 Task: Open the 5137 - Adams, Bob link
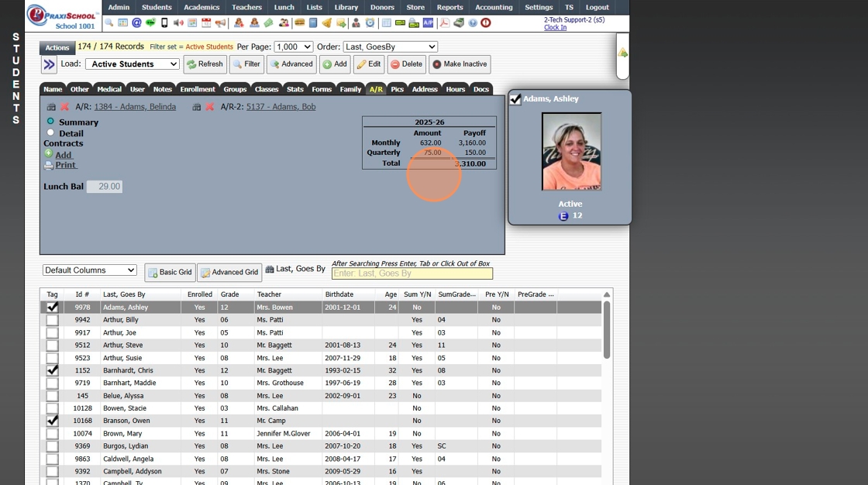[281, 107]
